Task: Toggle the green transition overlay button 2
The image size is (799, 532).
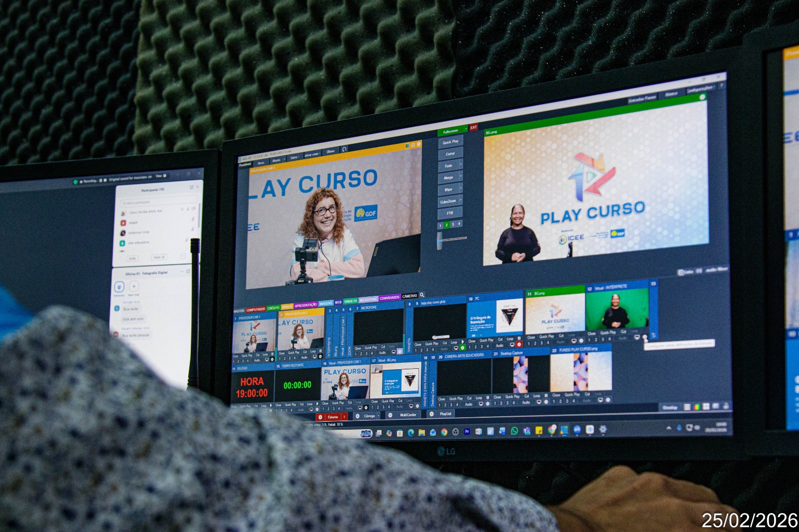Action: 446,225
